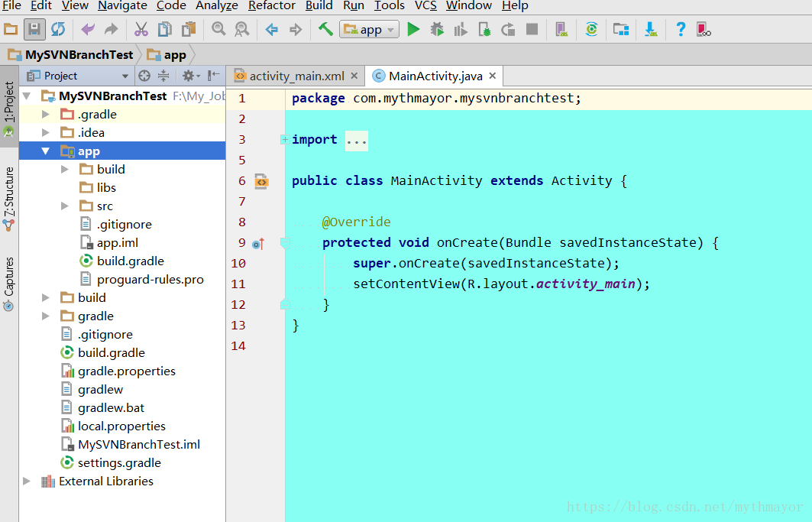Open the Project Structure icon
This screenshot has width=812, height=522.
point(621,29)
